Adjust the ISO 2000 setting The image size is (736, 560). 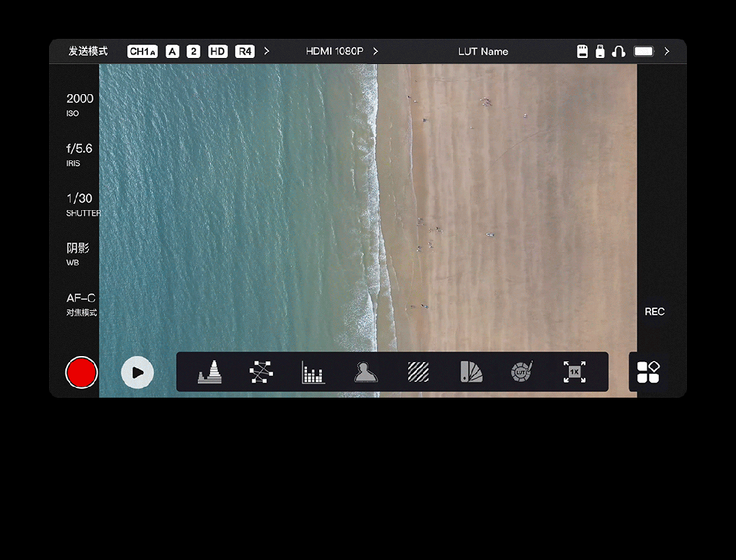coord(80,104)
